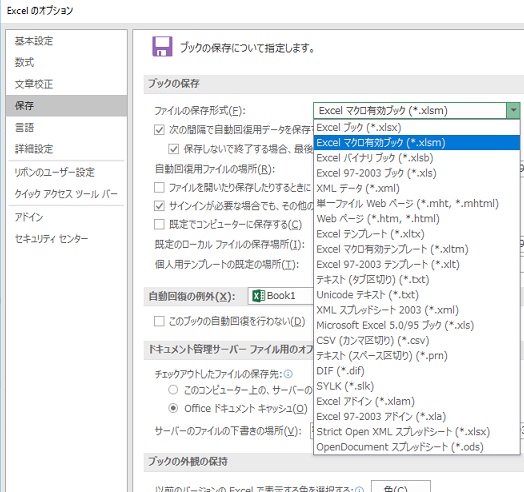
Task: Choose テキスト (タブ区切り) (*.txt) option
Action: coord(417,279)
